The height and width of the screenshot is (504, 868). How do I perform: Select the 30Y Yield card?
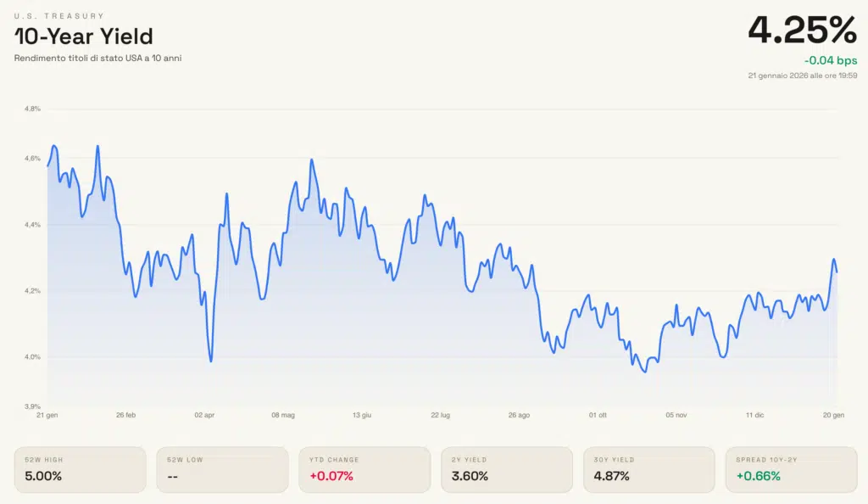point(648,469)
